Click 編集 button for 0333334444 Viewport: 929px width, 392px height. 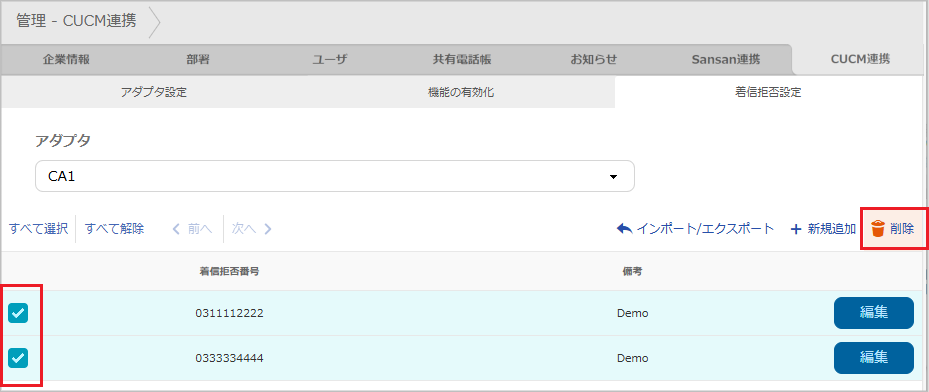click(x=874, y=358)
